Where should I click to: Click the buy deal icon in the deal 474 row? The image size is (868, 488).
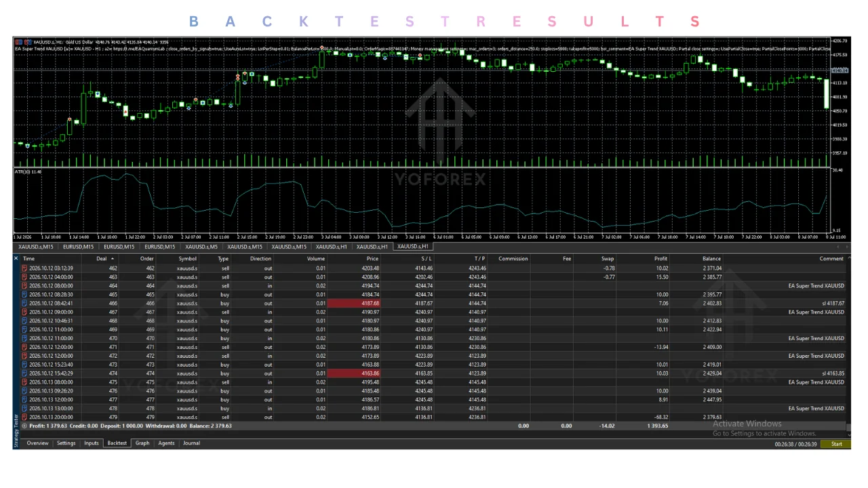point(24,373)
